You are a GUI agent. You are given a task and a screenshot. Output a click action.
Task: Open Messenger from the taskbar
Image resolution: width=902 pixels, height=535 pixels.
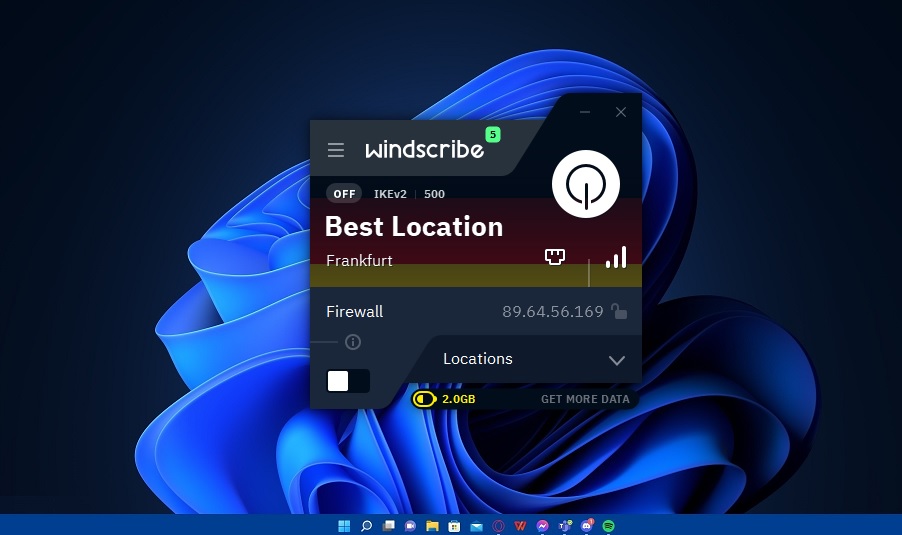[542, 526]
